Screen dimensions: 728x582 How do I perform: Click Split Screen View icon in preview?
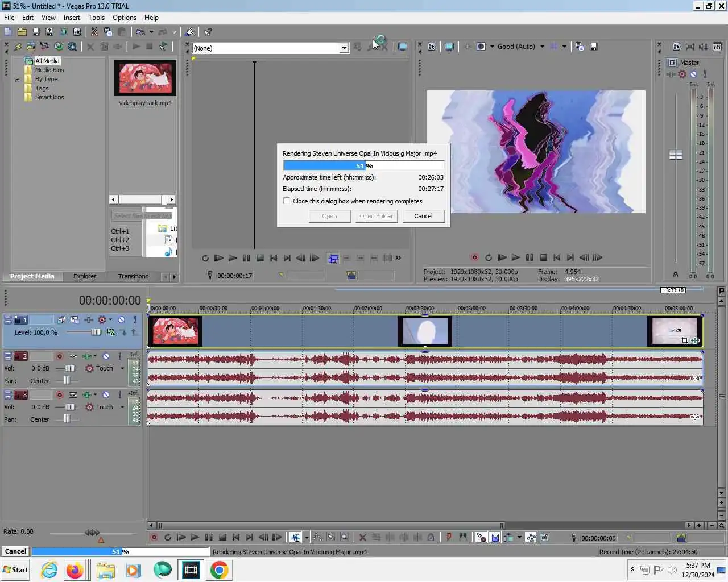pos(481,47)
